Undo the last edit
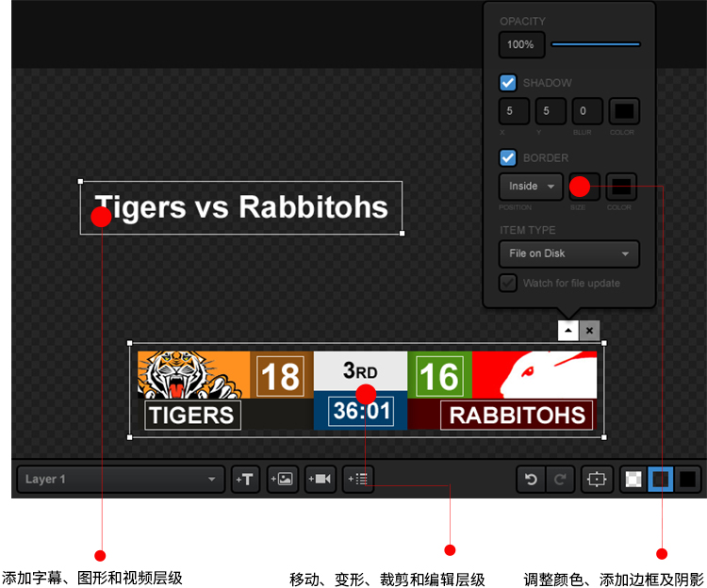Image resolution: width=707 pixels, height=588 pixels. (531, 479)
